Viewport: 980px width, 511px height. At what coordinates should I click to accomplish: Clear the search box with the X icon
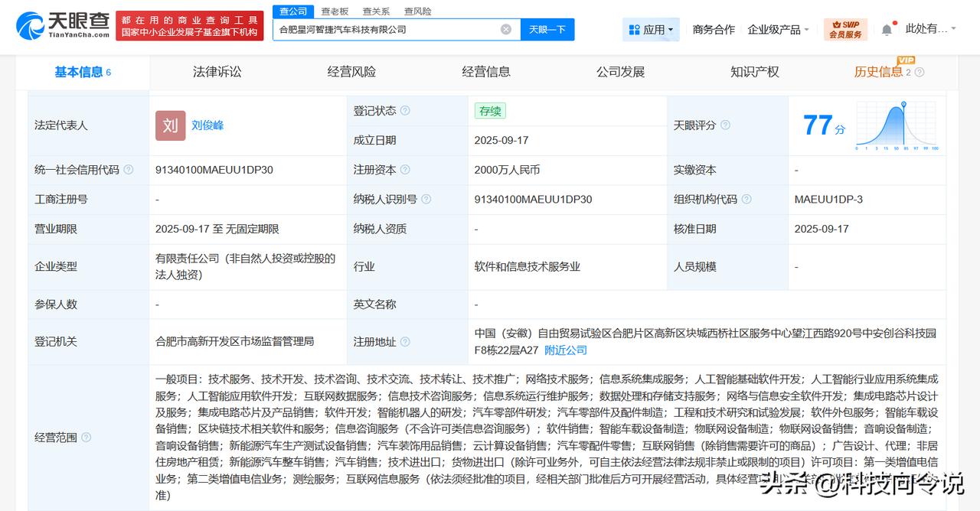point(506,29)
